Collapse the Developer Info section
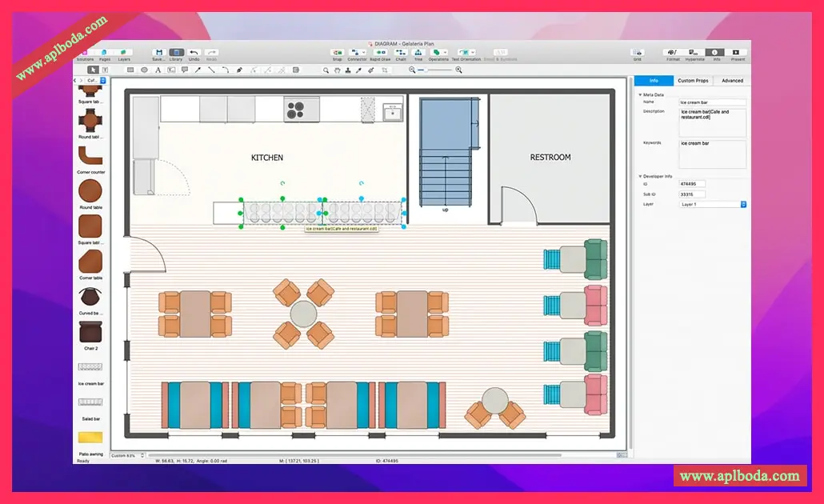This screenshot has height=504, width=824. point(640,176)
